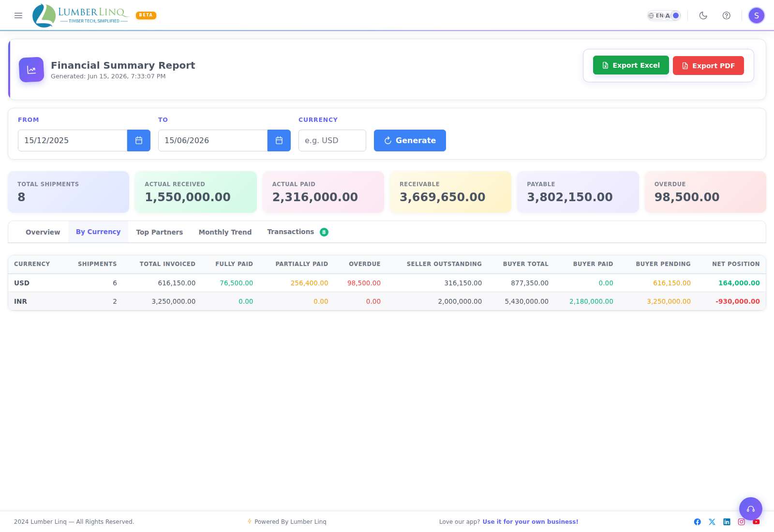774x532 pixels.
Task: Click Powered By Lumber Linq text
Action: (290, 522)
